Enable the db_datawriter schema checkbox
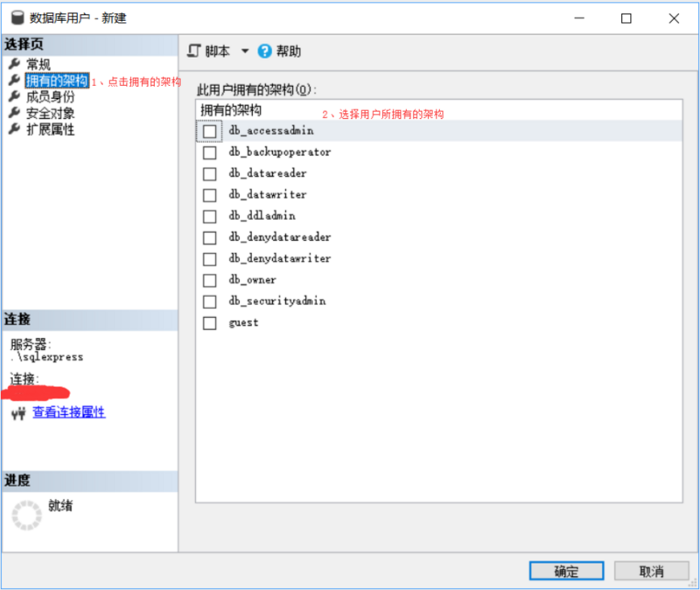The width and height of the screenshot is (700, 590). (x=209, y=195)
